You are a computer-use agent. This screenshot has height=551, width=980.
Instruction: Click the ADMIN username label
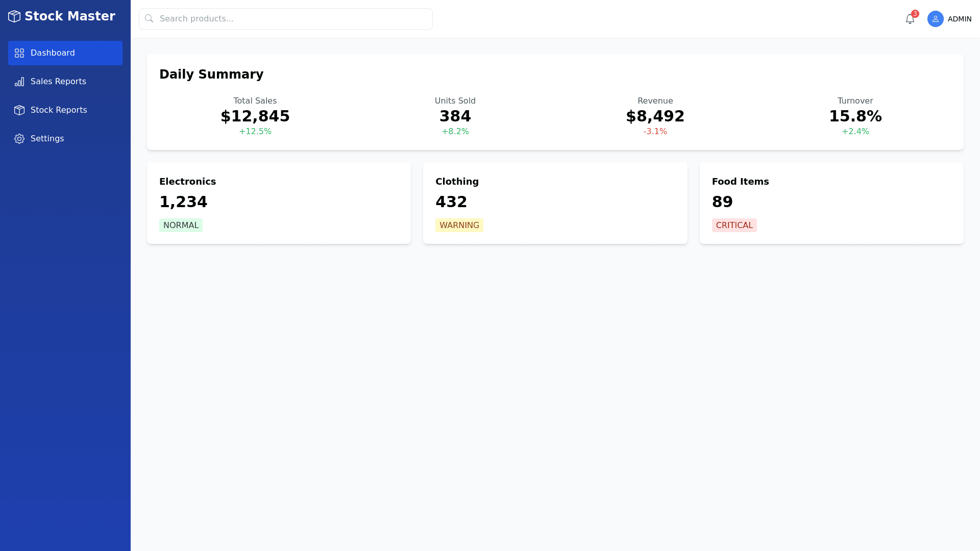[959, 19]
